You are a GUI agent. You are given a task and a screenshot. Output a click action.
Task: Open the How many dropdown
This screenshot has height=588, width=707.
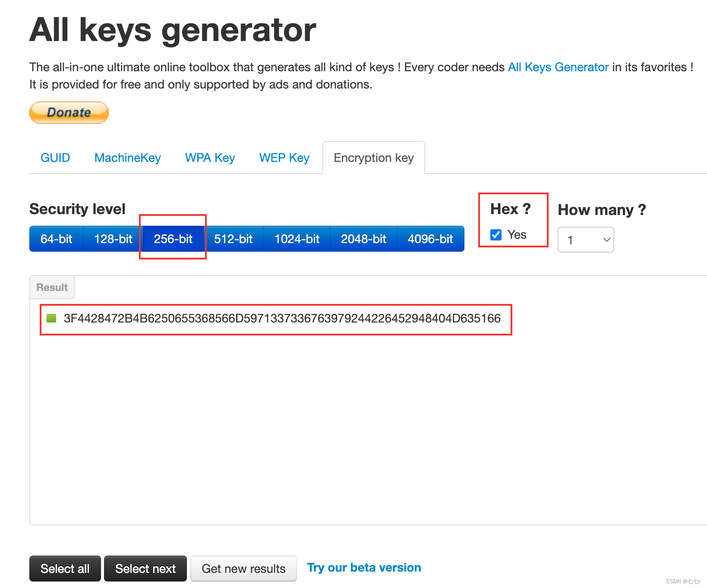point(586,240)
